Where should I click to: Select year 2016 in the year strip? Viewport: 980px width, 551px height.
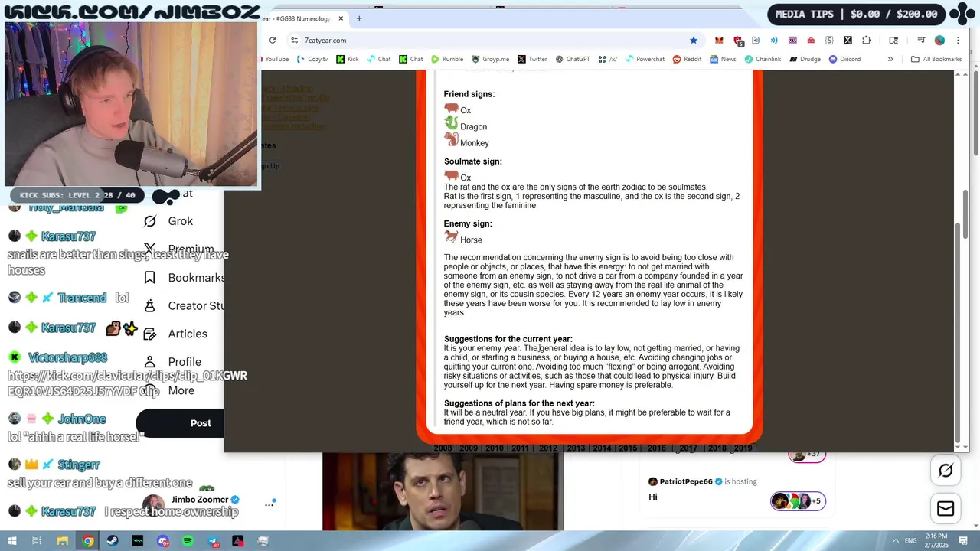pyautogui.click(x=656, y=448)
